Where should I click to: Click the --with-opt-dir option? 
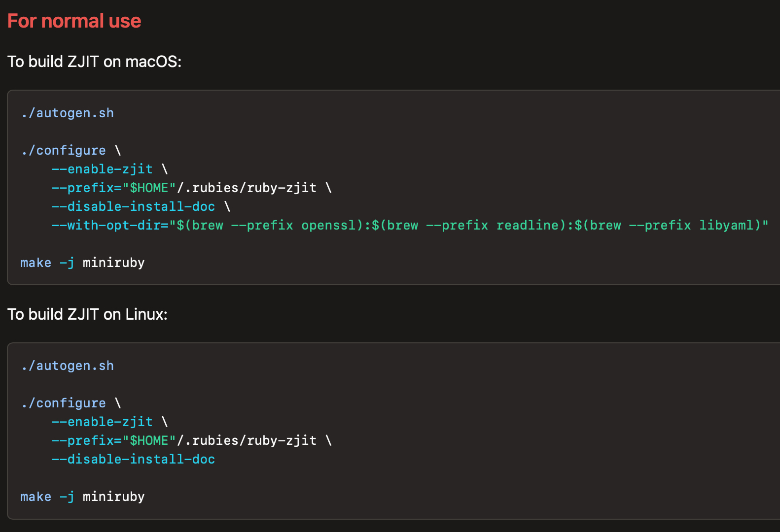(x=109, y=226)
